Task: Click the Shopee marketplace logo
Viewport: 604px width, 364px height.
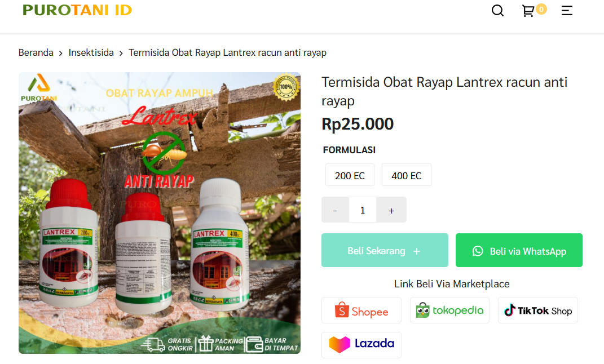Action: click(361, 310)
